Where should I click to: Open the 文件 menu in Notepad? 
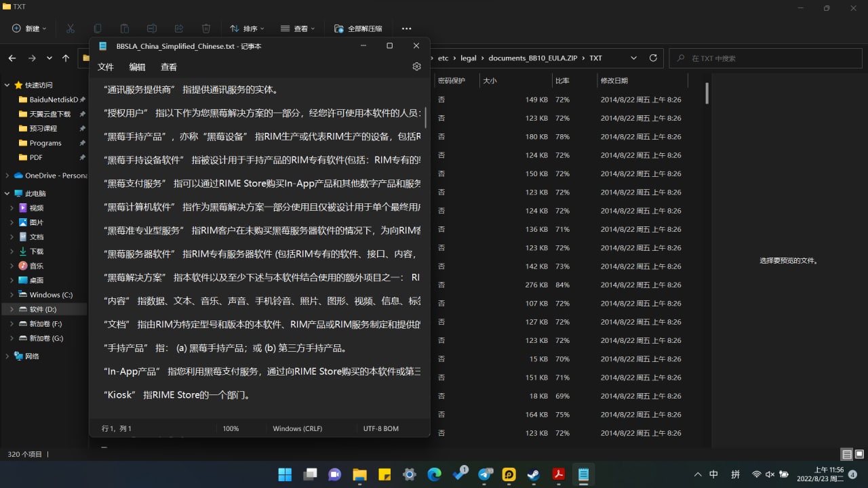(x=106, y=67)
